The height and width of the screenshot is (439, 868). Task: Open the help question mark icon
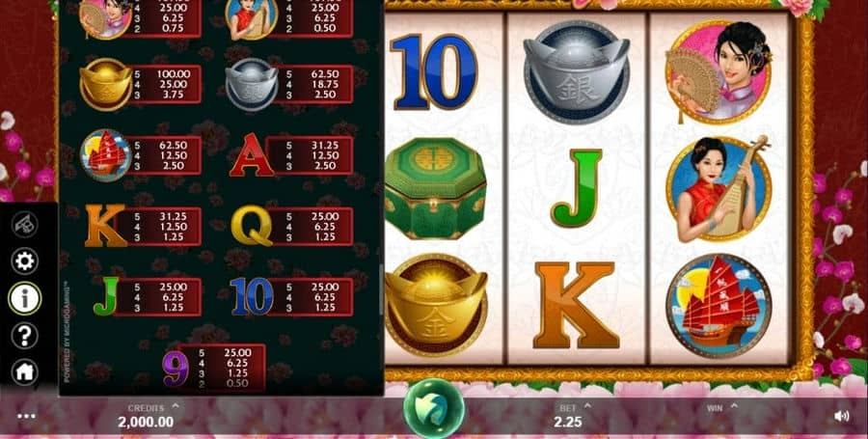[25, 336]
